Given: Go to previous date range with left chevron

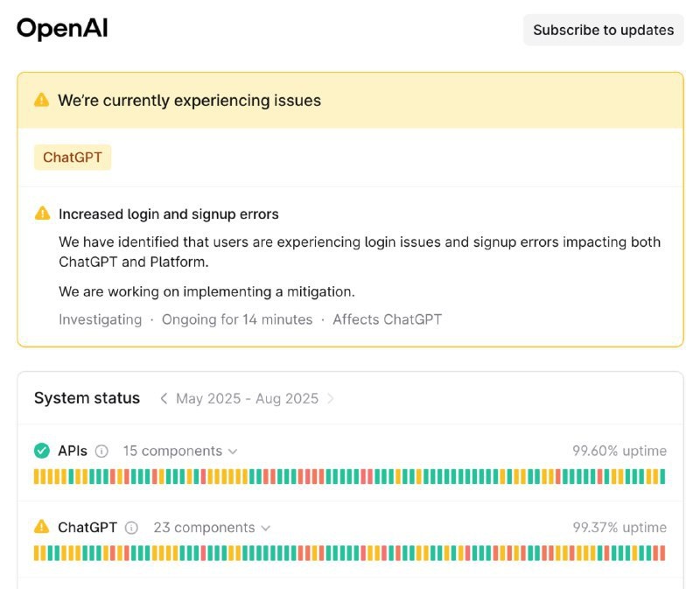Looking at the screenshot, I should click(x=164, y=398).
